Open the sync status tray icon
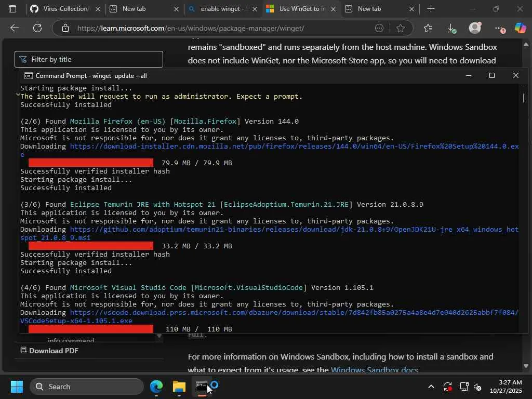 pyautogui.click(x=447, y=387)
